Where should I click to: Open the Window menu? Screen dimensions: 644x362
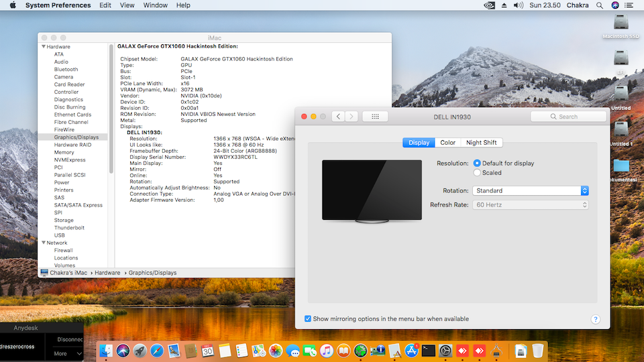point(155,5)
